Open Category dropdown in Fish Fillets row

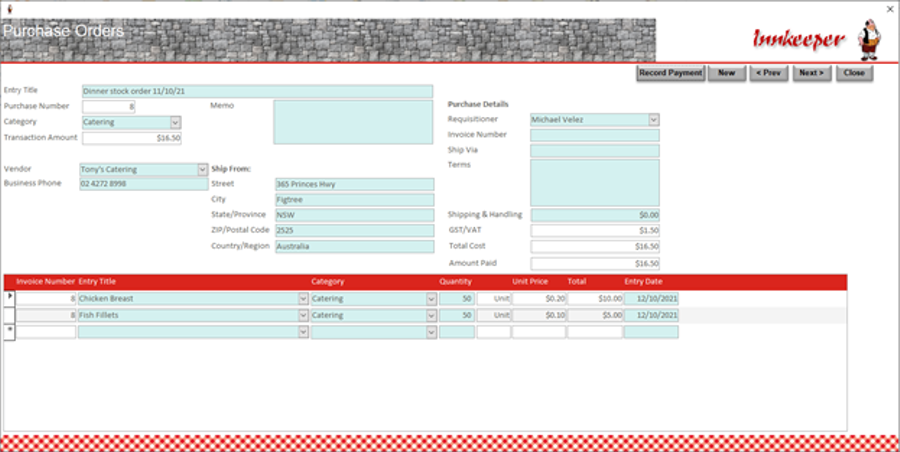[x=432, y=315]
